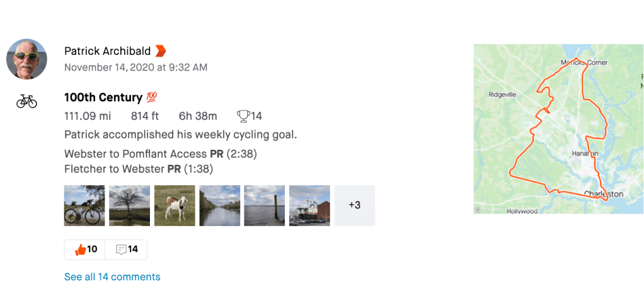Viewport: 644px width, 291px height.
Task: Click See all 14 comments link
Action: coord(112,277)
